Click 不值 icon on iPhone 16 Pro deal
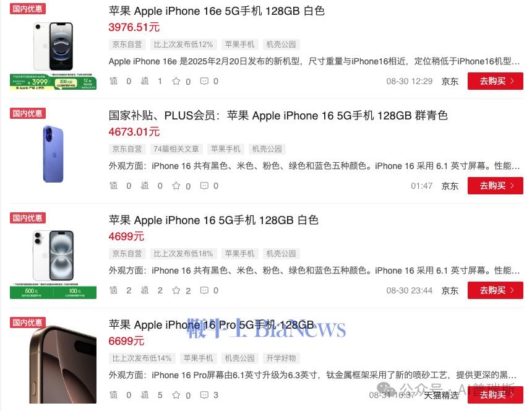Viewport: 532px width, 411px height. coord(145,395)
